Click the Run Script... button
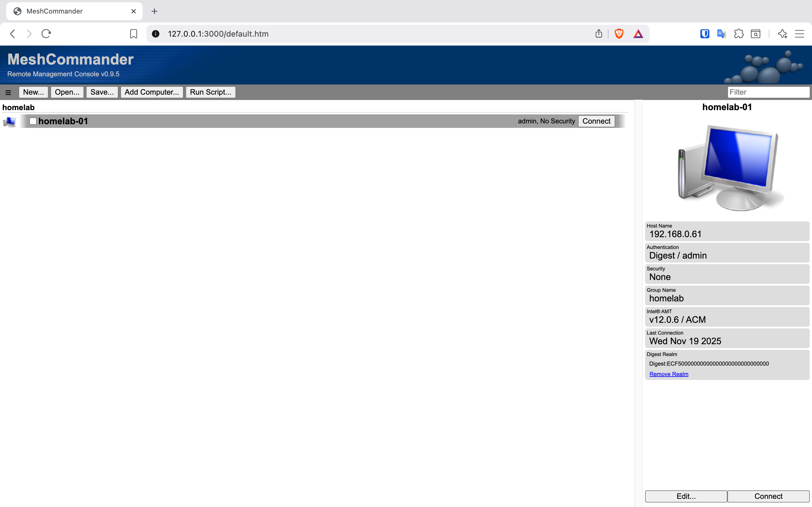This screenshot has height=507, width=812. [x=210, y=92]
